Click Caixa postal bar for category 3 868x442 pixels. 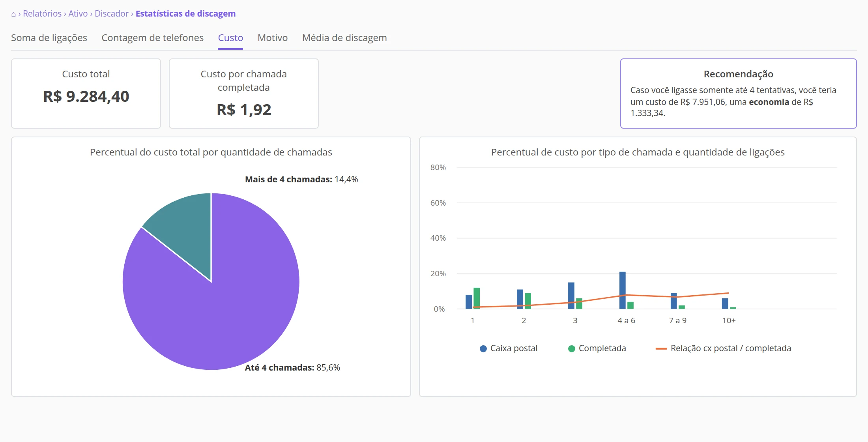point(571,296)
